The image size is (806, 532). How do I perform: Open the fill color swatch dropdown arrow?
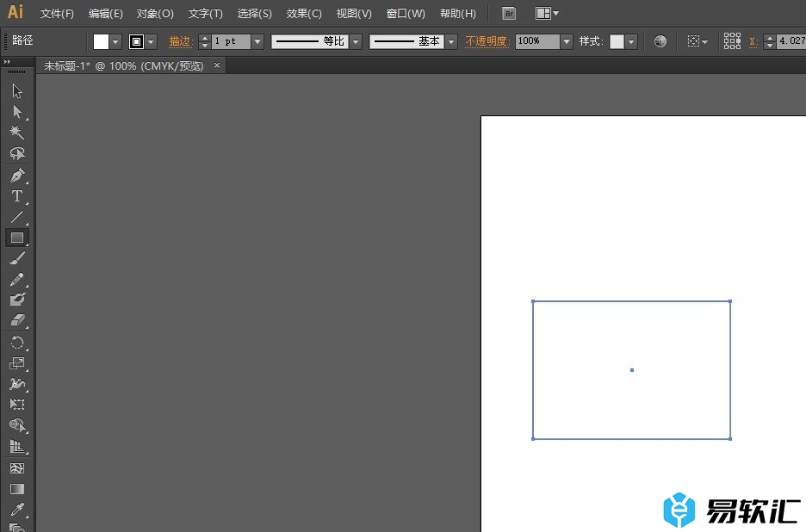(x=115, y=41)
